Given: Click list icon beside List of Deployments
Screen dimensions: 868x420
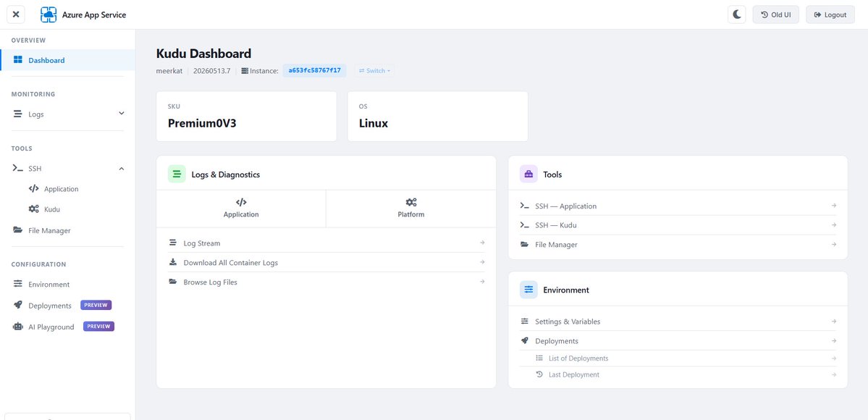Looking at the screenshot, I should (540, 358).
